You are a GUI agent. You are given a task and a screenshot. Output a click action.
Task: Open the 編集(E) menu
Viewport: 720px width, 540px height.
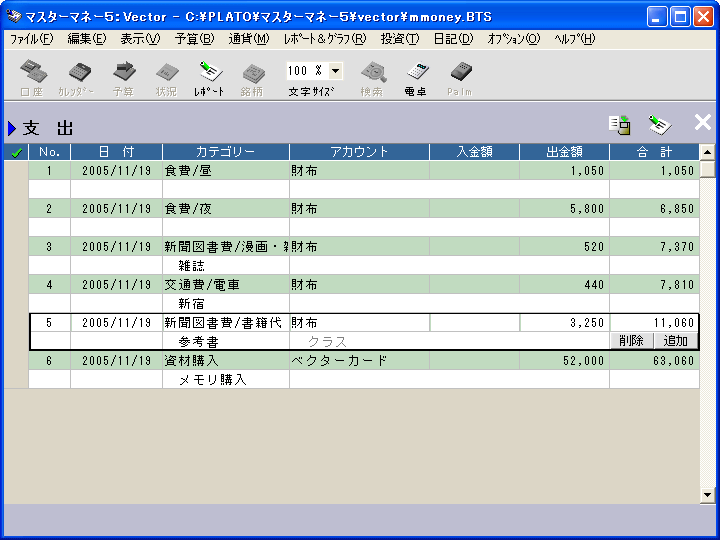87,39
